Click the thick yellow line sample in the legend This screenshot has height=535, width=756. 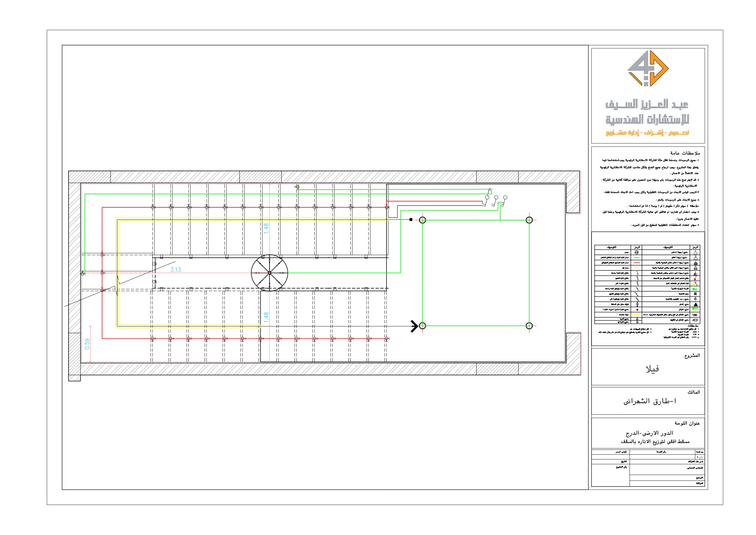tap(636, 315)
